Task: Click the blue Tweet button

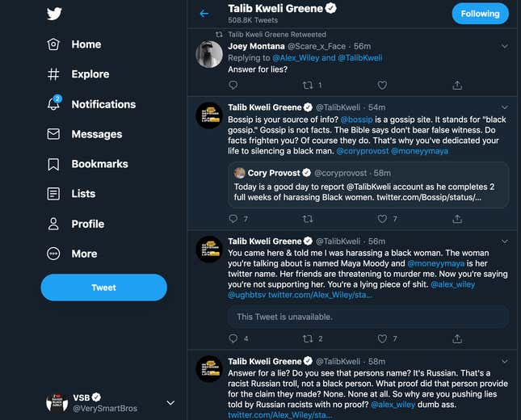Action: click(x=103, y=288)
